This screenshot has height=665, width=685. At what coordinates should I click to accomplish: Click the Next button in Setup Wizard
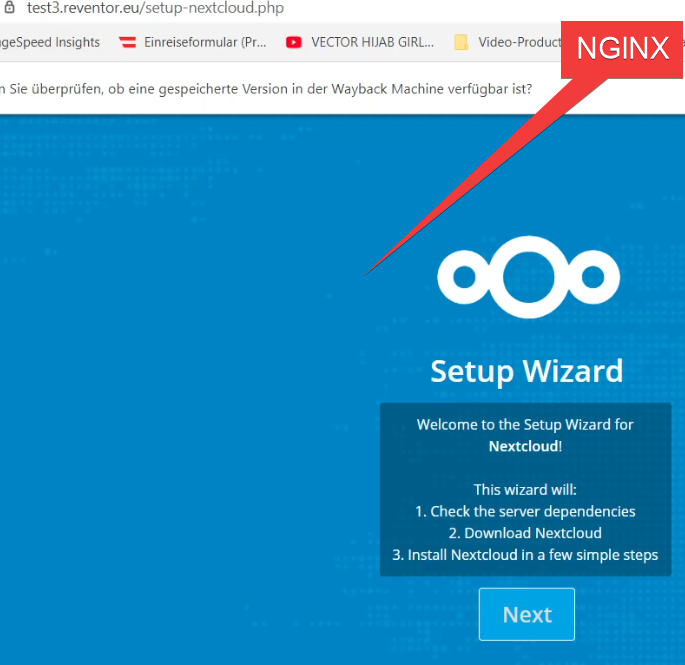click(526, 614)
